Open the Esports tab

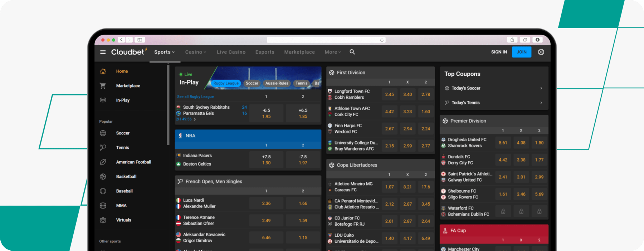pos(265,52)
